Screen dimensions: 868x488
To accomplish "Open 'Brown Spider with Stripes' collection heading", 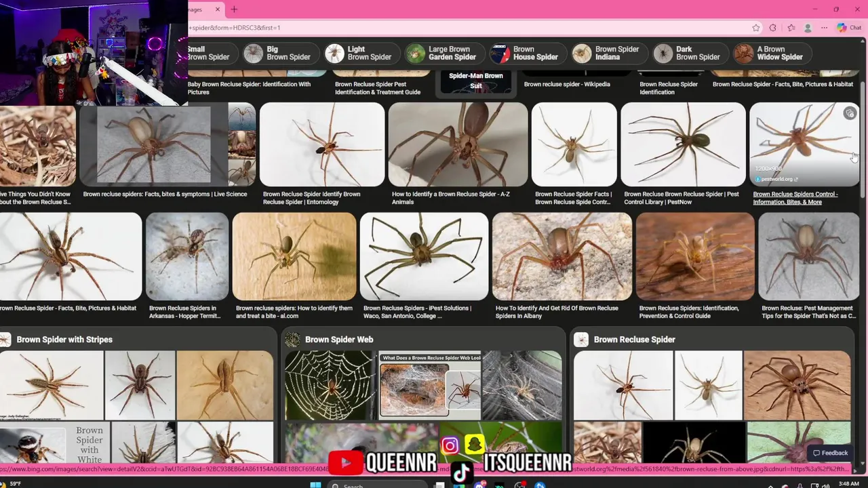I will 64,340.
